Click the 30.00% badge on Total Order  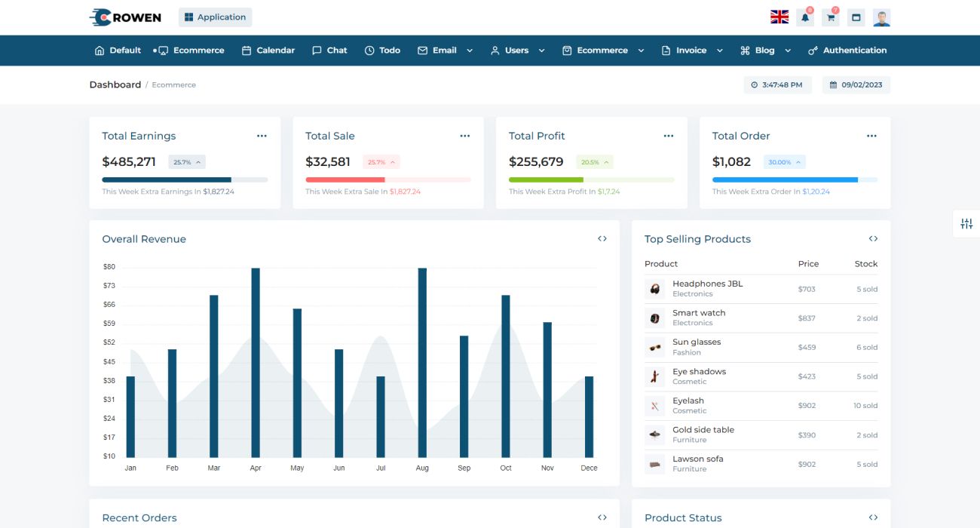(x=785, y=162)
